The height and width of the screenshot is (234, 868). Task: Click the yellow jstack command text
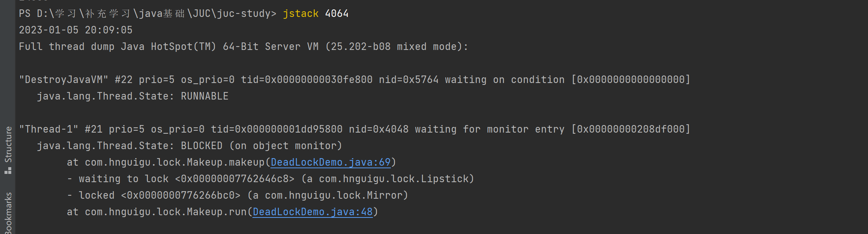[301, 14]
